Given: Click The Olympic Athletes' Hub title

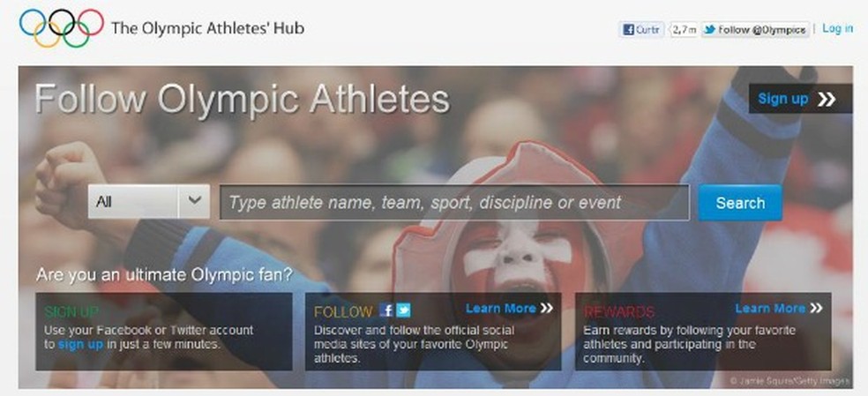Looking at the screenshot, I should point(207,28).
